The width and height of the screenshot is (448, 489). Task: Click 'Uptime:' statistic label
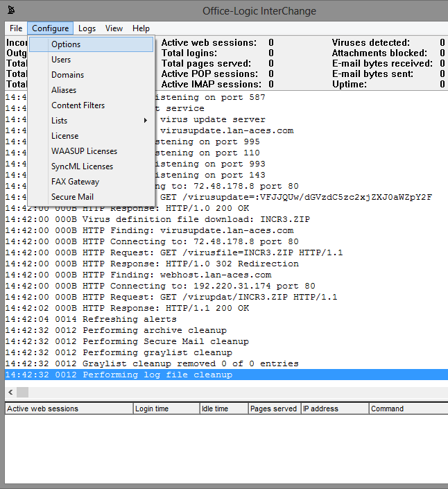[x=349, y=84]
